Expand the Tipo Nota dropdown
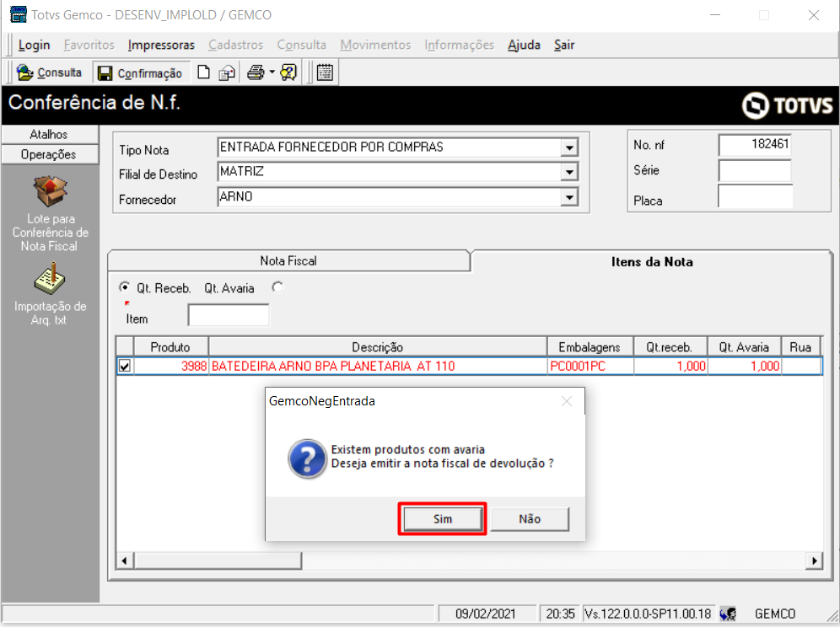Image resolution: width=840 pixels, height=627 pixels. point(569,147)
